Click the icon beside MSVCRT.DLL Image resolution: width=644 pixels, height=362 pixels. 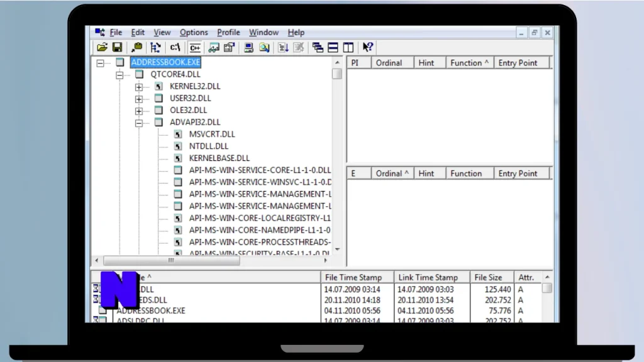click(x=178, y=134)
